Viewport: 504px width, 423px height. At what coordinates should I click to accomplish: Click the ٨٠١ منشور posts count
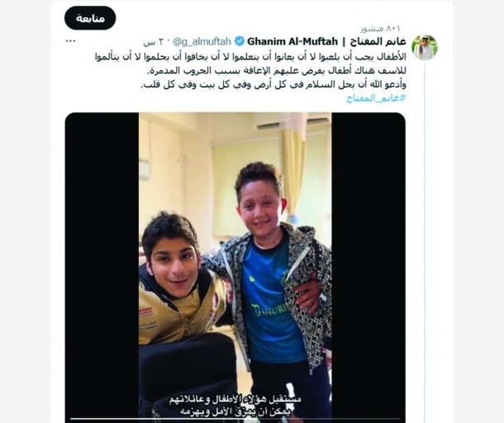[x=380, y=29]
